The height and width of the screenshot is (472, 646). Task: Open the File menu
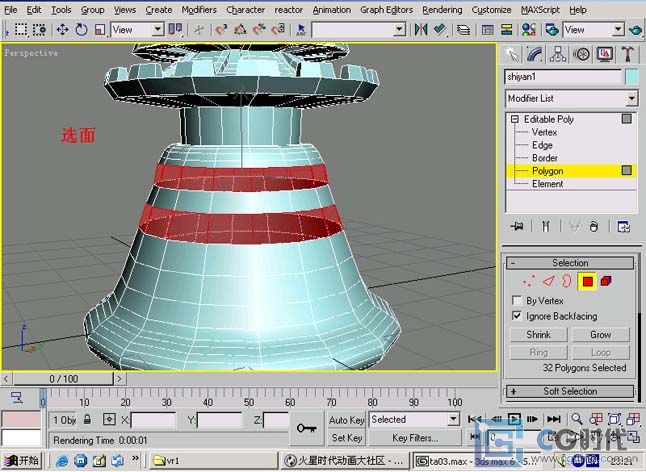click(11, 9)
